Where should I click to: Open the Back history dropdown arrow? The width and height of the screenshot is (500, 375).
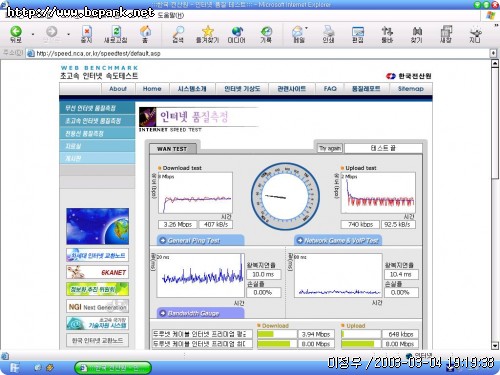pos(33,34)
